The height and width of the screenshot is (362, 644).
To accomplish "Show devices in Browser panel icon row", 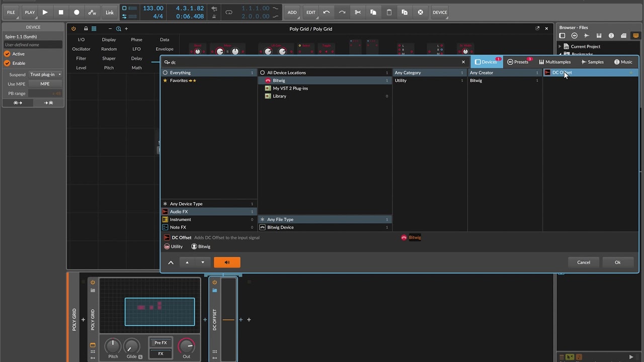I will 562,36.
